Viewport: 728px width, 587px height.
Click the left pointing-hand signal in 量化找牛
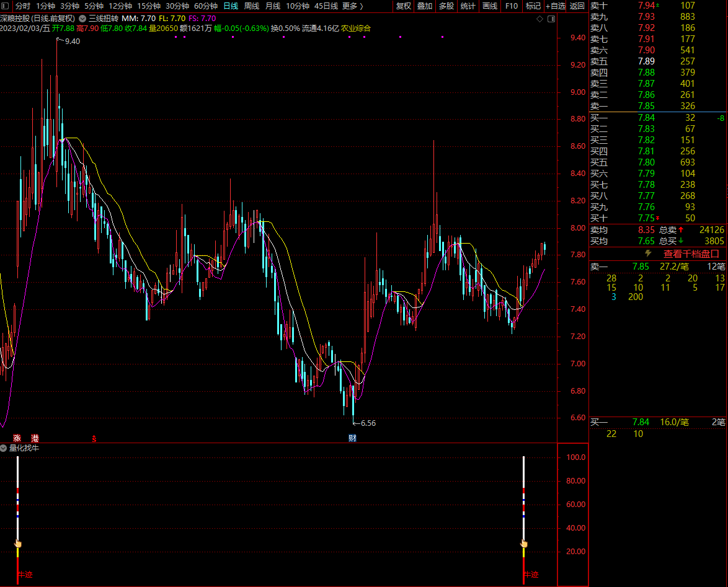17,544
